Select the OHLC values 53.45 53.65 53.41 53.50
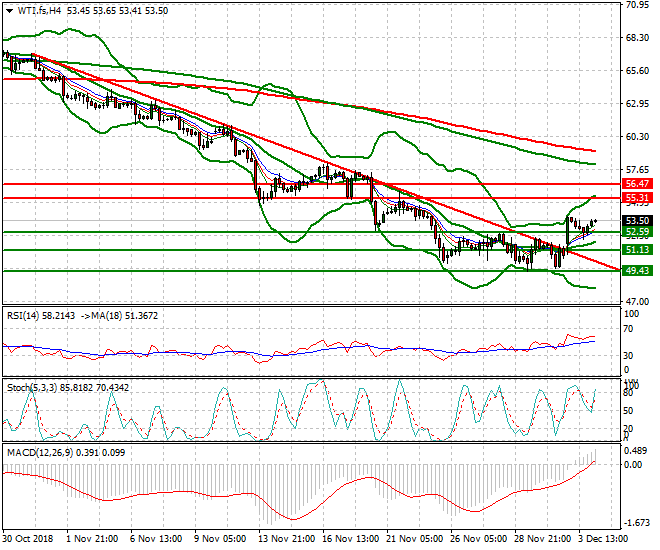 click(x=117, y=11)
